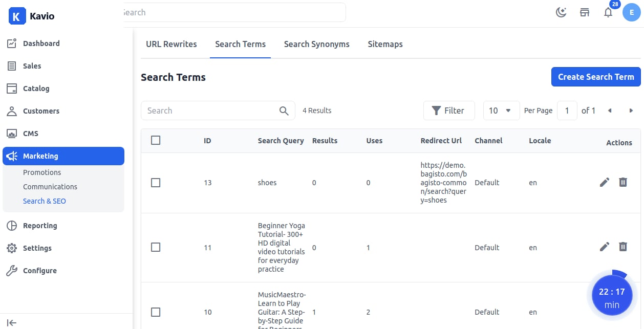Screen dimensions: 644x329
Task: Click the Configure wrench icon
Action: (x=12, y=271)
